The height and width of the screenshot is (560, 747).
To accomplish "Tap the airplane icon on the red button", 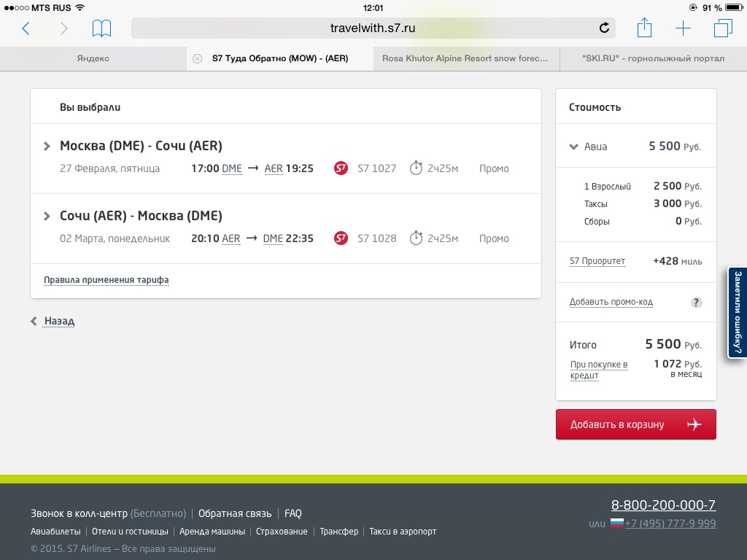I will [x=694, y=424].
